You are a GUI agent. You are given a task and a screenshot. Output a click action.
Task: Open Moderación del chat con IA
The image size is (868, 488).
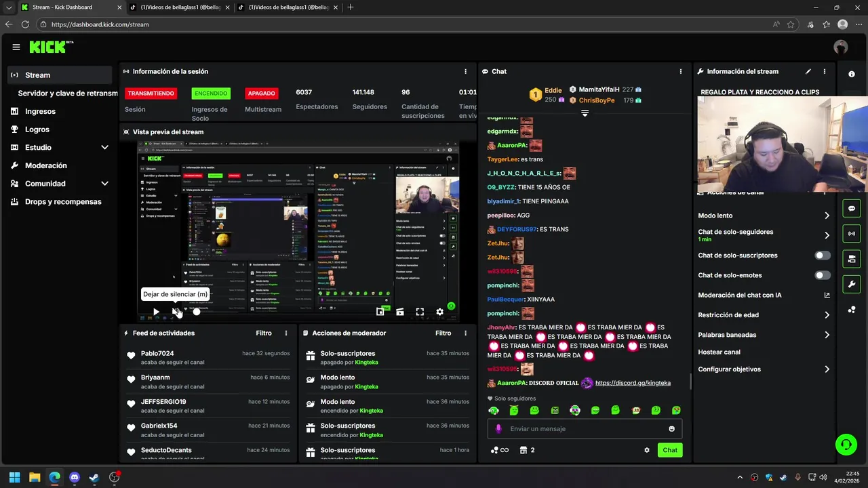click(764, 295)
